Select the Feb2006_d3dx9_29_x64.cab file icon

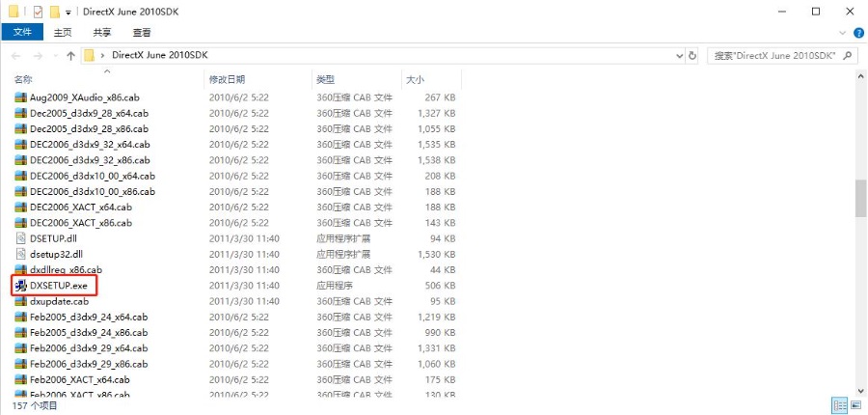click(20, 348)
